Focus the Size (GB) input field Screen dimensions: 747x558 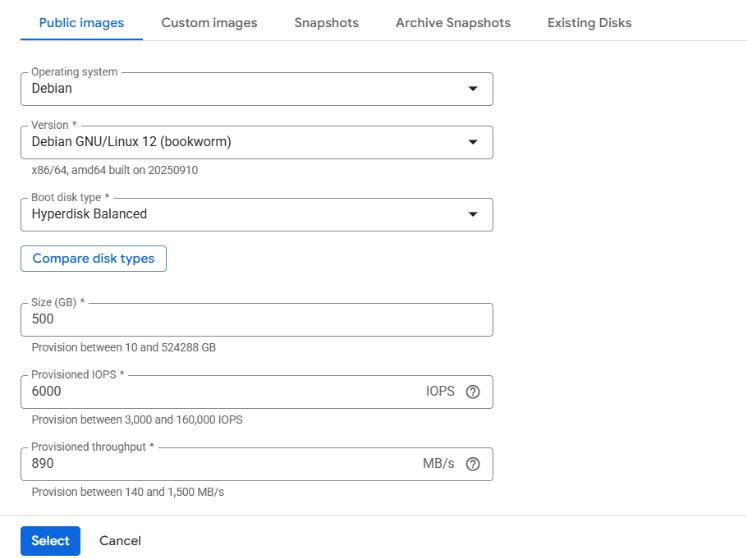pyautogui.click(x=256, y=320)
